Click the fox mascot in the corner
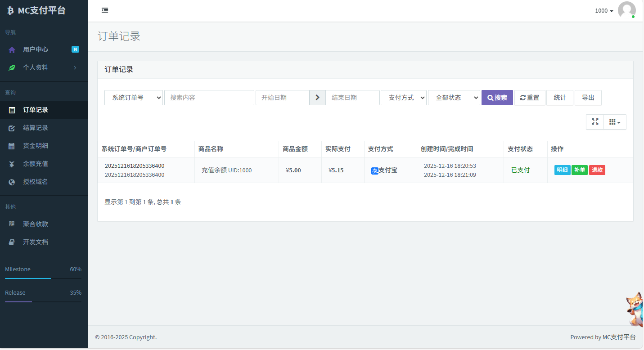The image size is (644, 350). (x=635, y=310)
